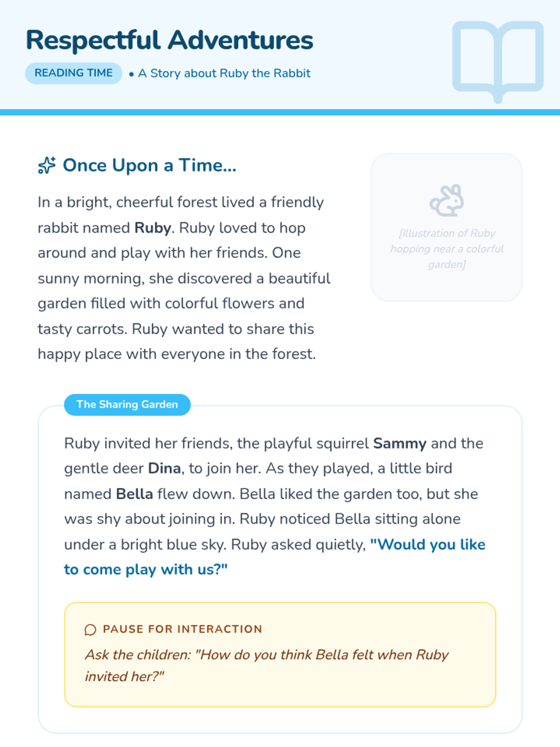560x747 pixels.
Task: Click the quote Would you like to come play
Action: (x=275, y=557)
